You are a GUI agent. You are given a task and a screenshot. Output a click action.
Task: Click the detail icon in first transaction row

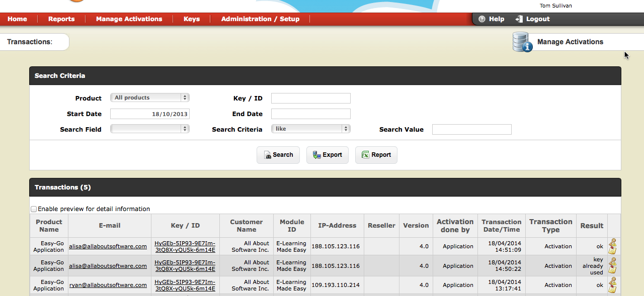(612, 246)
